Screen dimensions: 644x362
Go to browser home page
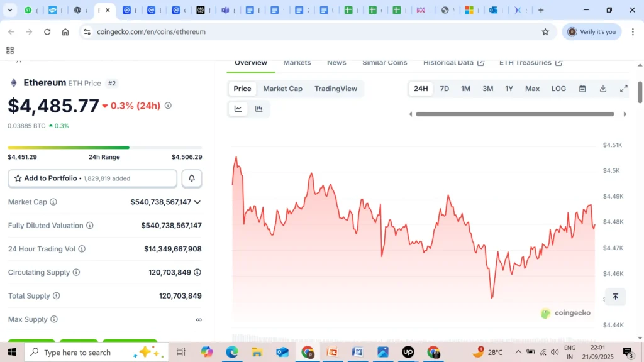pyautogui.click(x=65, y=31)
